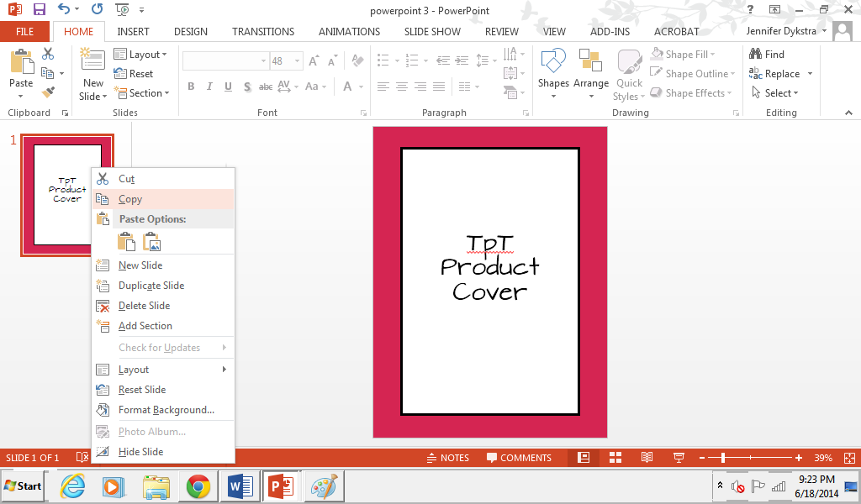Click the Quick Styles icon

629,61
